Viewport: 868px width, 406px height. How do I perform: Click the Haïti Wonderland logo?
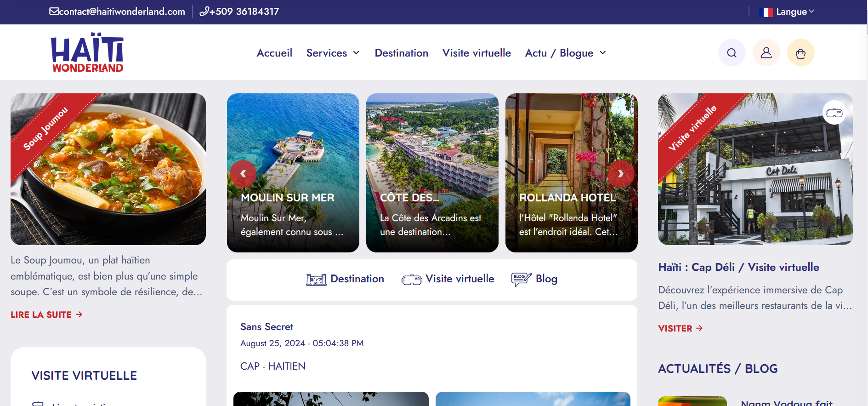[x=87, y=52]
